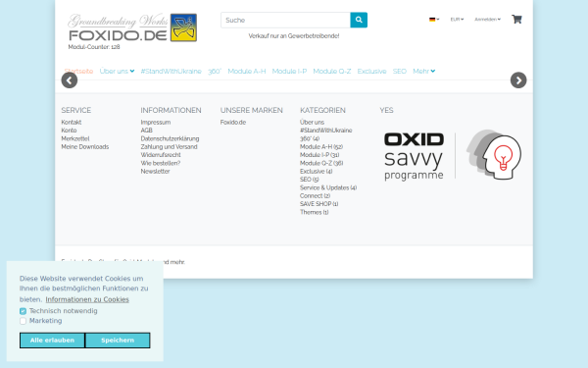Open Module A-H in navigation bar
This screenshot has height=368, width=588.
pos(247,71)
